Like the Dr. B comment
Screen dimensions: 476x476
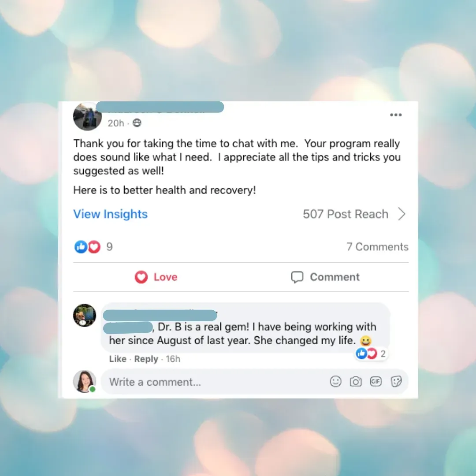pos(118,359)
